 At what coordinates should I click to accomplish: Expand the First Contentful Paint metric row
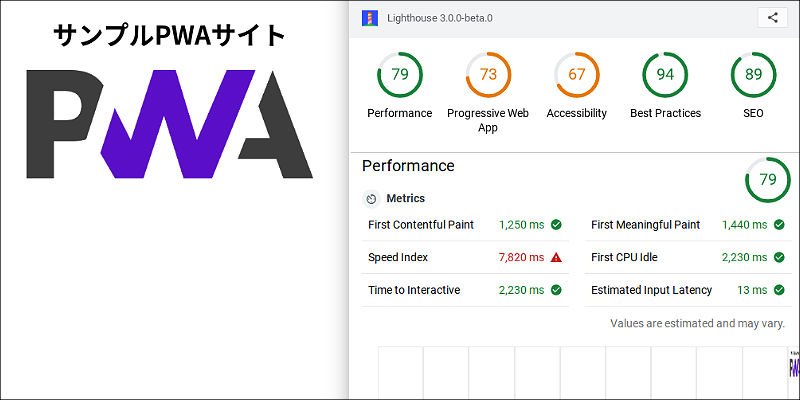[x=465, y=224]
